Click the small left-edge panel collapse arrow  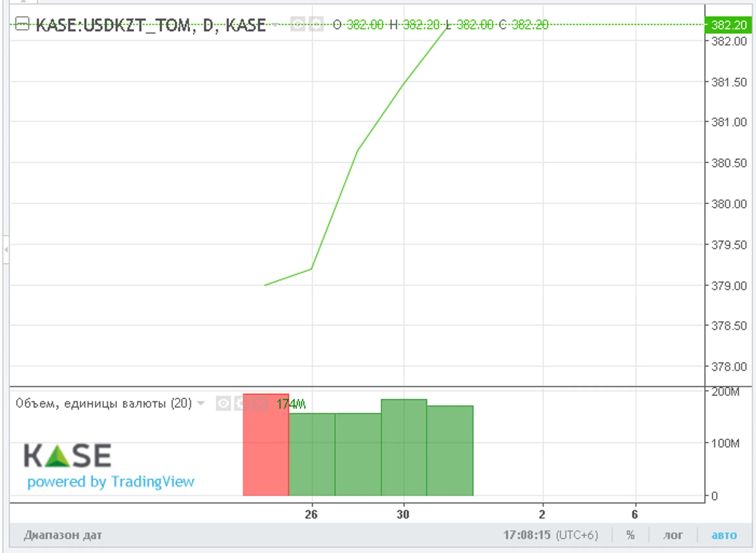pos(6,249)
